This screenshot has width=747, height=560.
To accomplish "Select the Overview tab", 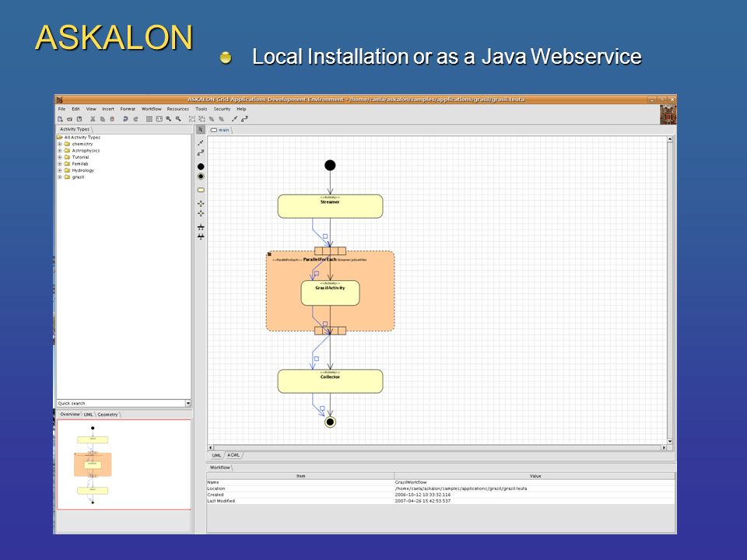I will 70,415.
